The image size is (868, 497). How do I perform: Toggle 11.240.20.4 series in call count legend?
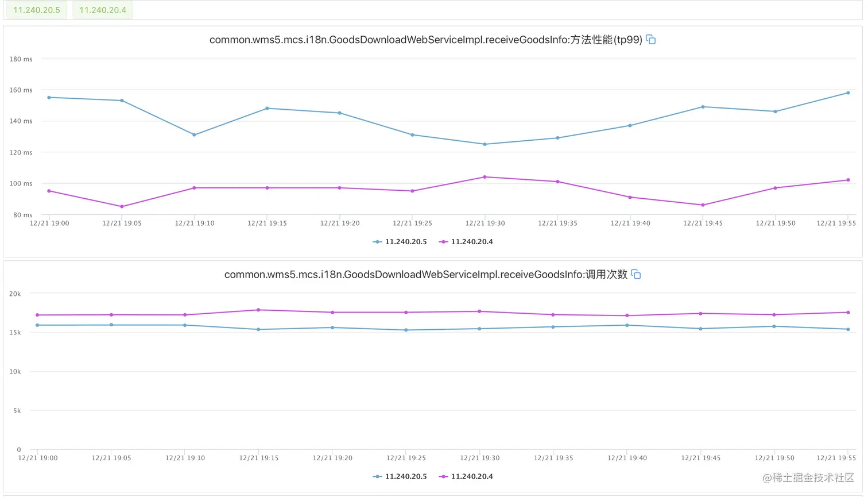(466, 476)
